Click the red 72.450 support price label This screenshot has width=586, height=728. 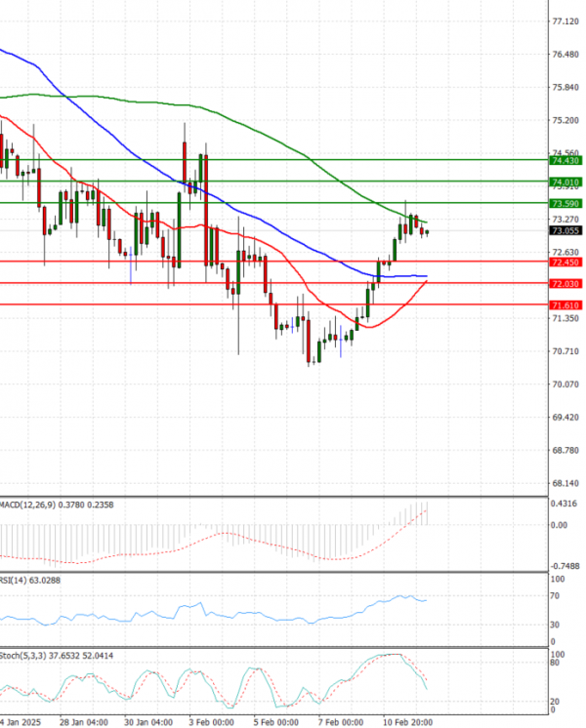pyautogui.click(x=565, y=263)
